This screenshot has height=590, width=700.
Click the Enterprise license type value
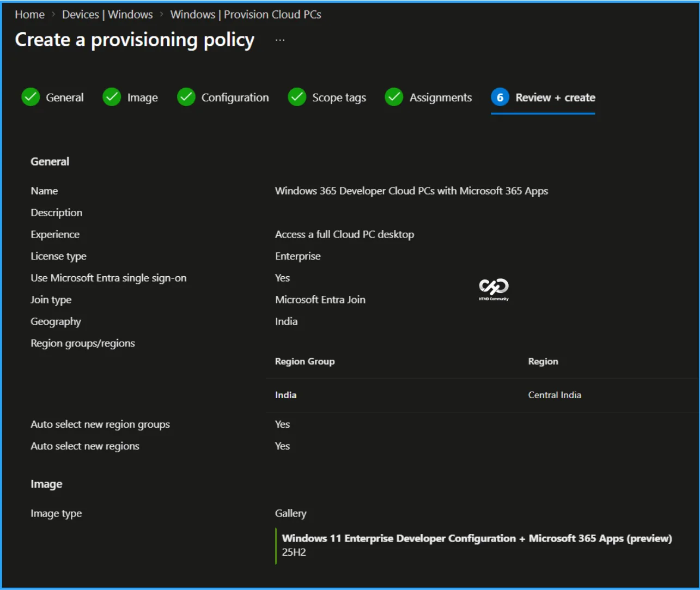(x=298, y=256)
